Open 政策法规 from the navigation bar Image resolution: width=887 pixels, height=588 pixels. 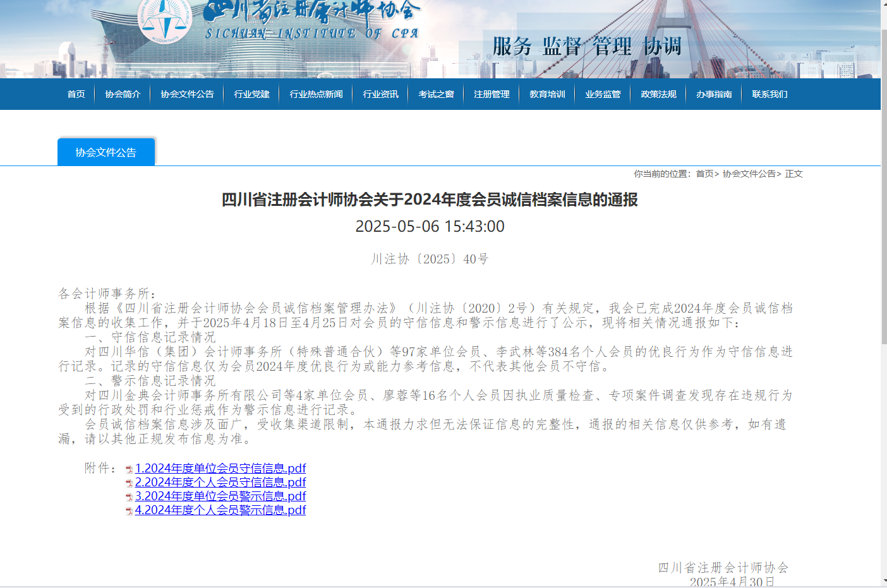coord(658,94)
